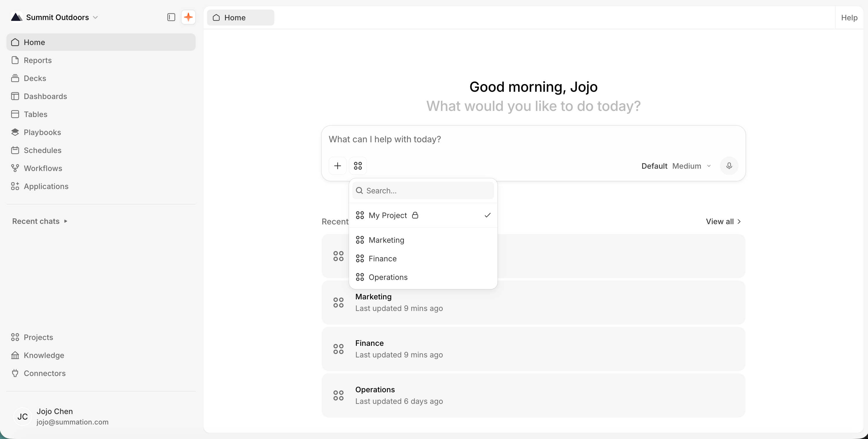Click the project selector grid icon in chat box
868x439 pixels.
pos(358,166)
